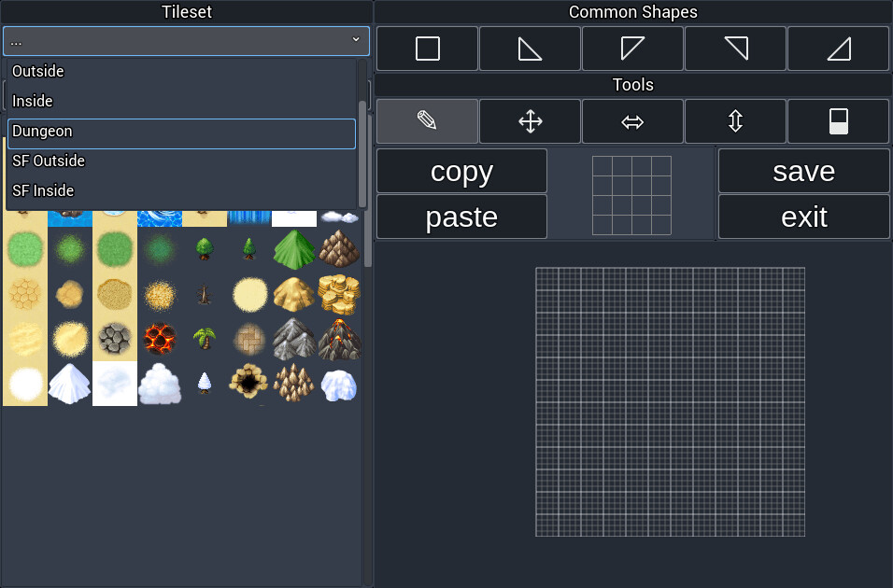The width and height of the screenshot is (893, 588).
Task: Select the fill tool at Tools panel right
Action: coord(838,120)
